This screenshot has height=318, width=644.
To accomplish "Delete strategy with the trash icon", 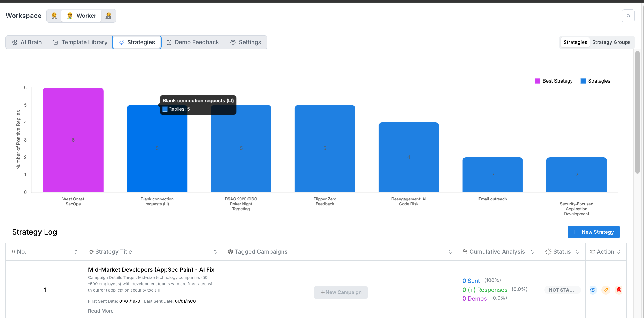I will [x=619, y=290].
